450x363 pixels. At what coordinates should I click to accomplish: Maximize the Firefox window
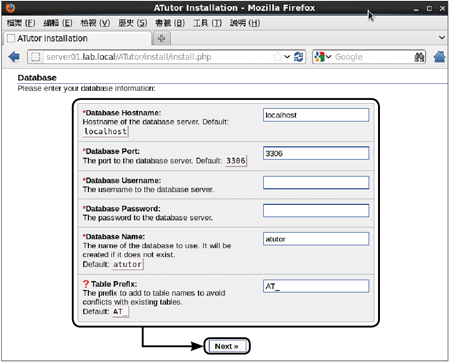[x=429, y=9]
